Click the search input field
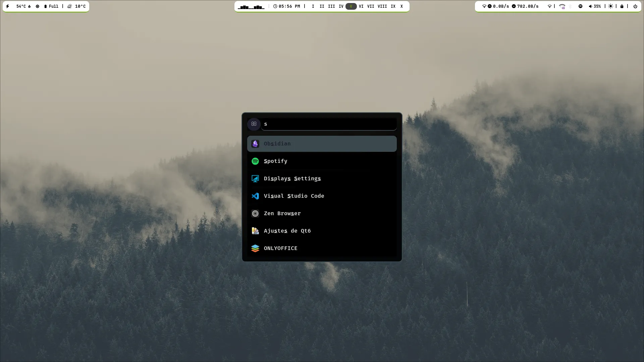 pos(329,124)
